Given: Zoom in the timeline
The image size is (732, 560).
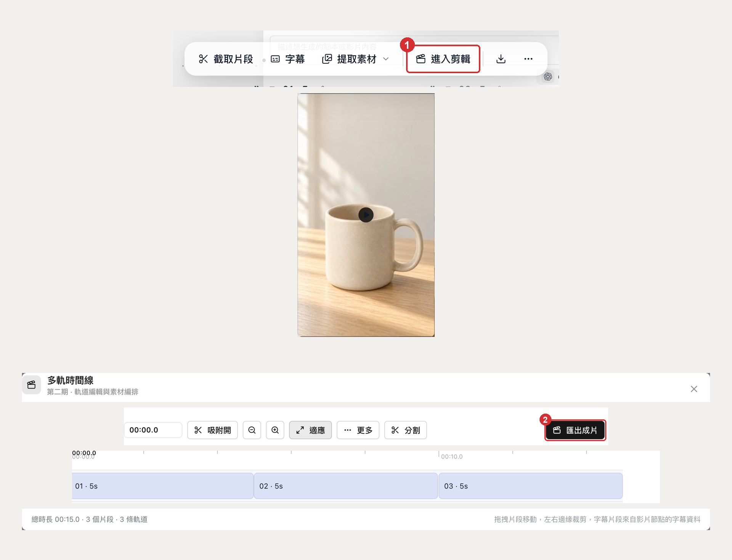Looking at the screenshot, I should [x=275, y=430].
